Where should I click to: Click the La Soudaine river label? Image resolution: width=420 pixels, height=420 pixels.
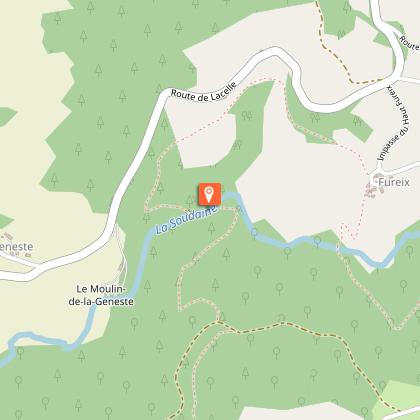187,219
